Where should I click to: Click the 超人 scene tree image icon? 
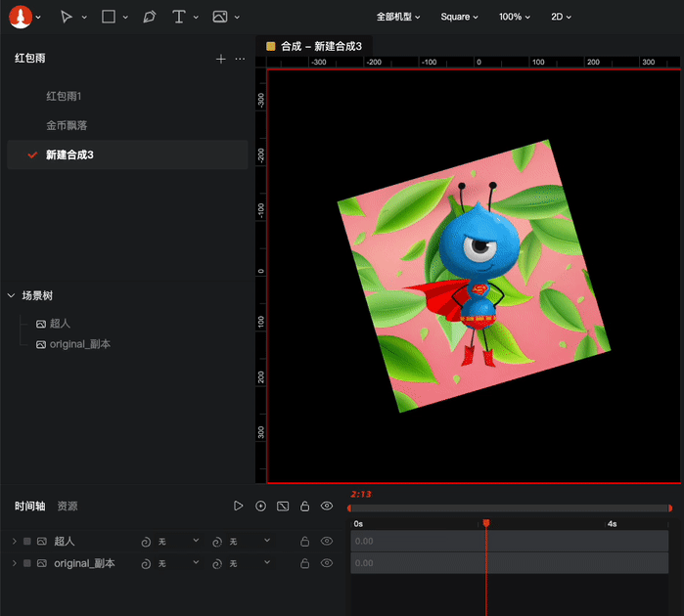41,324
